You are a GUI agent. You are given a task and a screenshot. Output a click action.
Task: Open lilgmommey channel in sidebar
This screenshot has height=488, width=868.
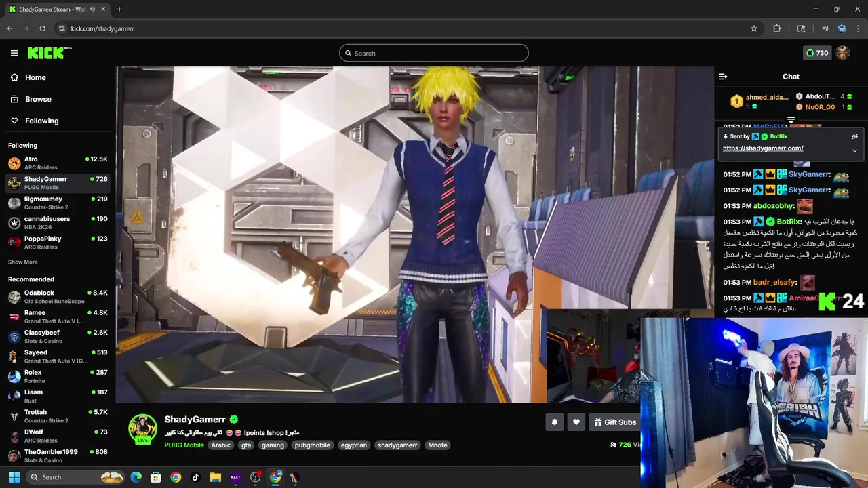pyautogui.click(x=58, y=203)
